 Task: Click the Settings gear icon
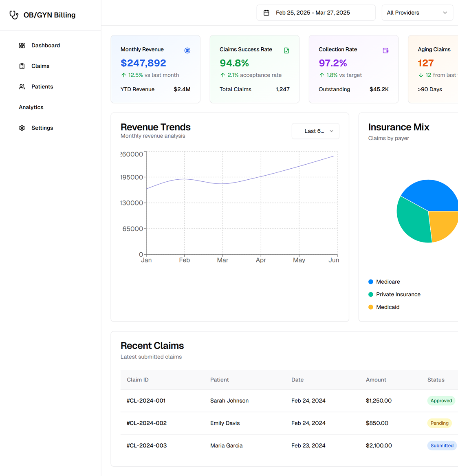(x=22, y=128)
